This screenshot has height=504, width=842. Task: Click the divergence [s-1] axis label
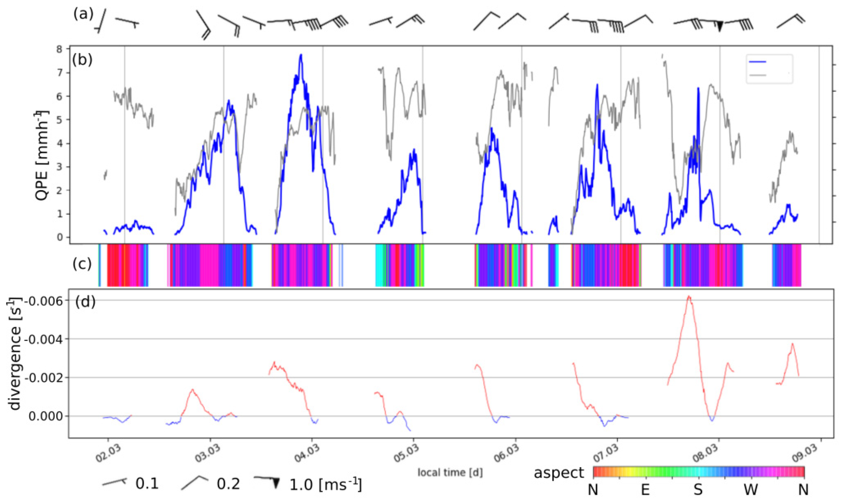click(16, 354)
